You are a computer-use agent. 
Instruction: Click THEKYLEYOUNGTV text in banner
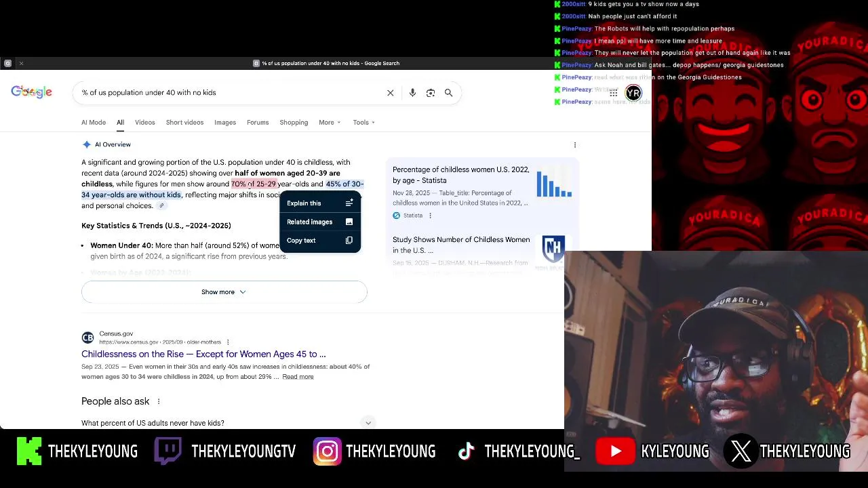point(243,451)
